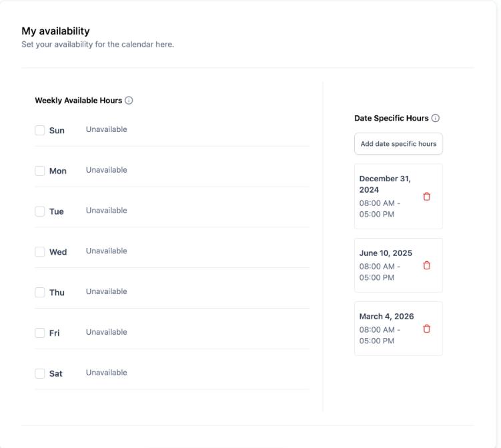
Task: Click info icon next to Date Specific Hours
Action: pos(436,118)
